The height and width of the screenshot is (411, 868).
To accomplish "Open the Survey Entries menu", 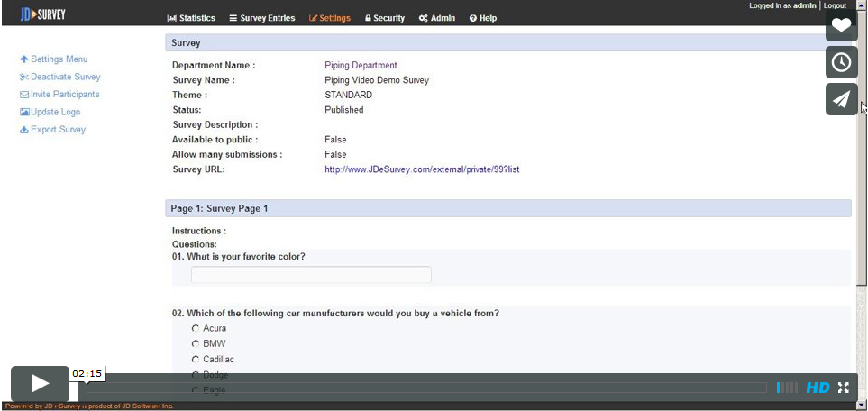I will click(261, 18).
